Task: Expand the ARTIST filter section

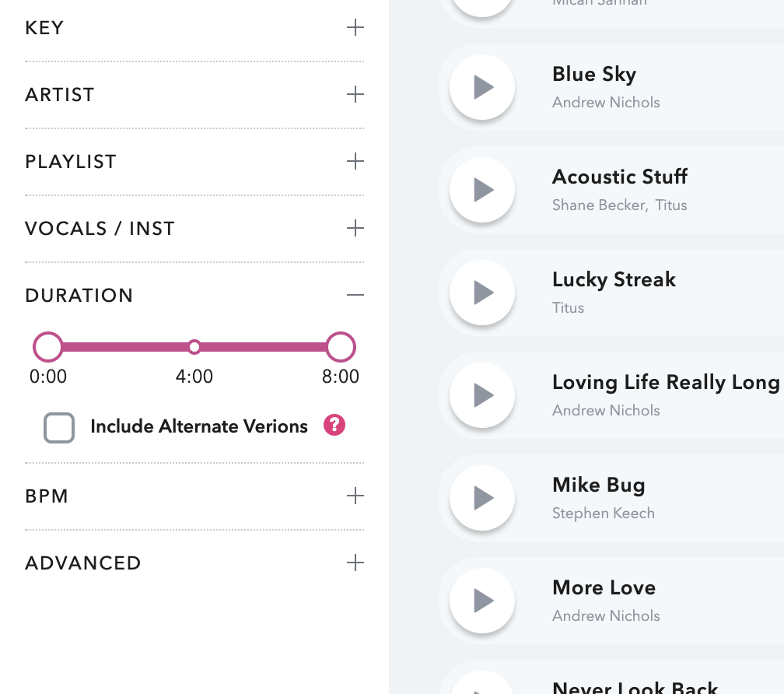Action: coord(355,95)
